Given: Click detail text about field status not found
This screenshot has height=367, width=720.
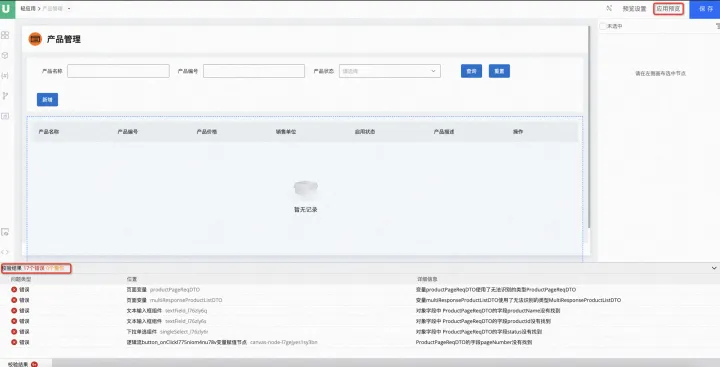Looking at the screenshot, I should coord(479,332).
